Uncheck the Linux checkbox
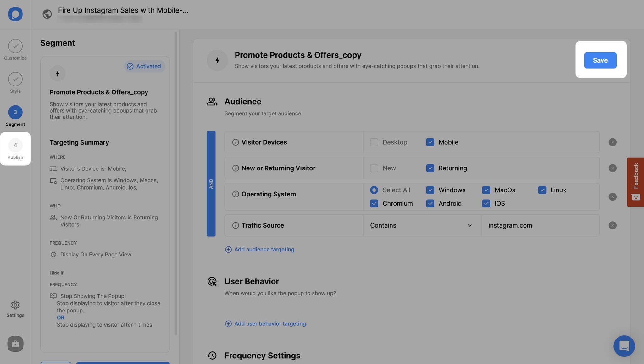The height and width of the screenshot is (364, 644). [x=542, y=190]
